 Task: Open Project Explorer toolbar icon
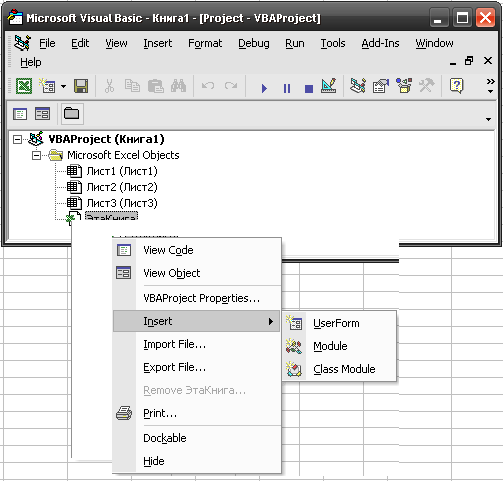358,86
